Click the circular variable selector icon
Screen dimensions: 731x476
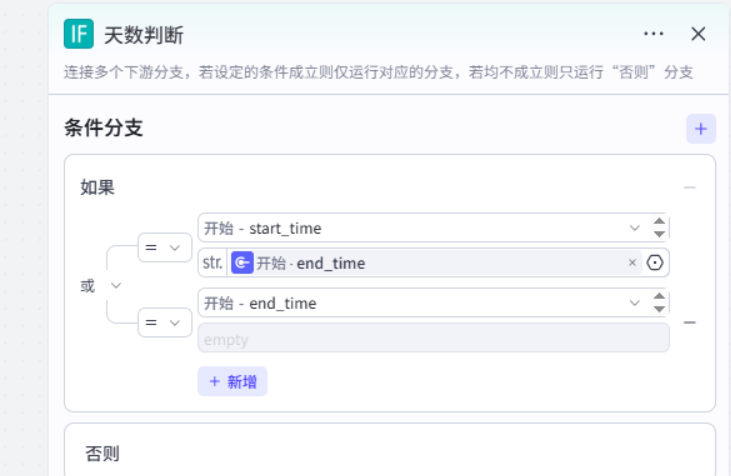pyautogui.click(x=655, y=263)
